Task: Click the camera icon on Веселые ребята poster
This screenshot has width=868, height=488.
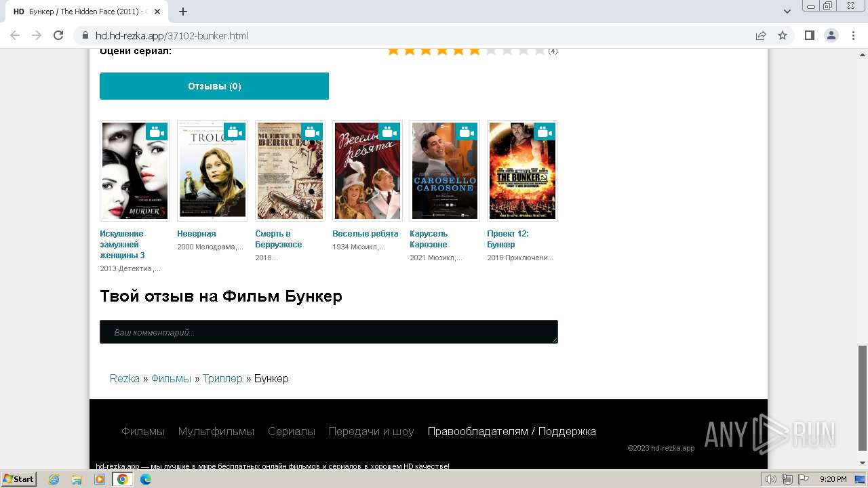Action: pos(389,131)
